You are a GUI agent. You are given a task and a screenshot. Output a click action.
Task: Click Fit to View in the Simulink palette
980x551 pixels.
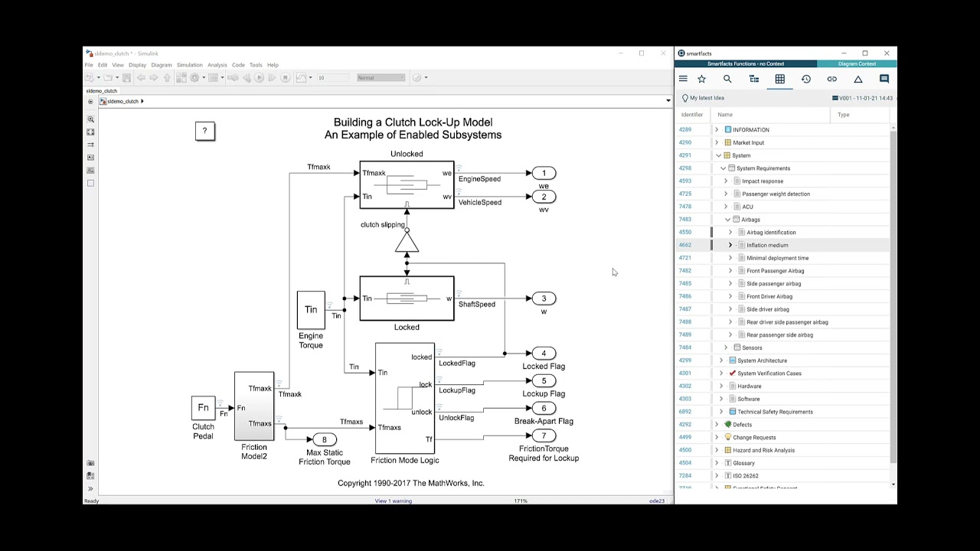(x=90, y=132)
